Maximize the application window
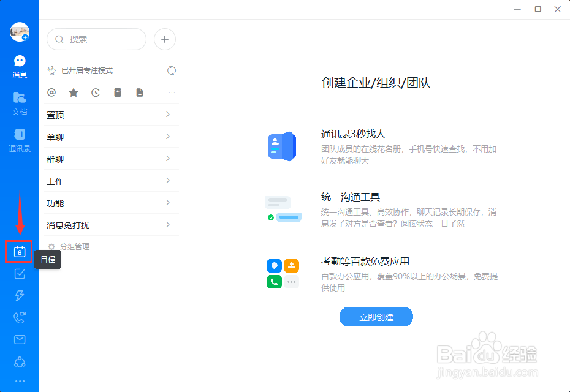The width and height of the screenshot is (570, 392). click(538, 9)
